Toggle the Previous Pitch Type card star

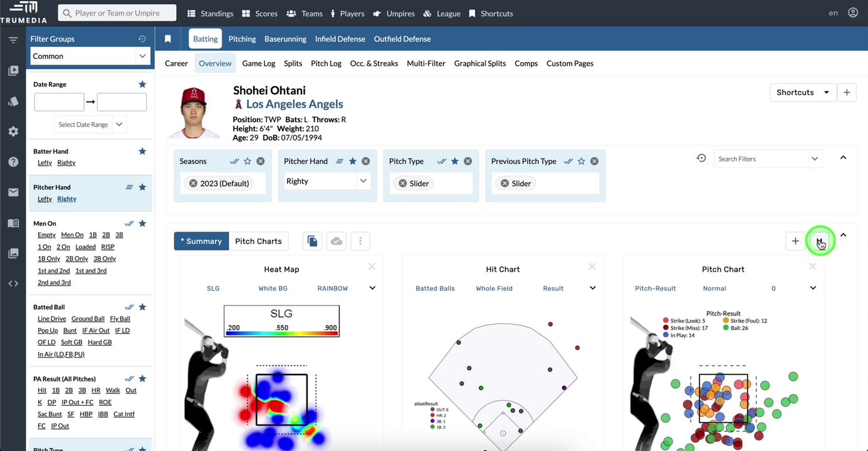click(x=582, y=161)
